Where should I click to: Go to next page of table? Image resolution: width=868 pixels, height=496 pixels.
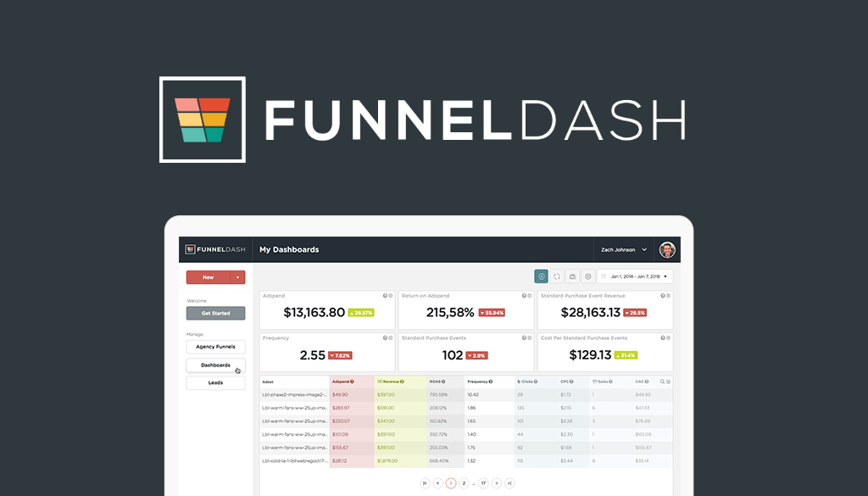(x=497, y=483)
